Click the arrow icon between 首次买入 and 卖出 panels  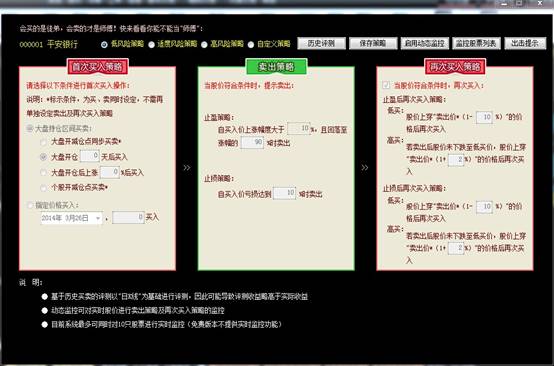coord(187,167)
